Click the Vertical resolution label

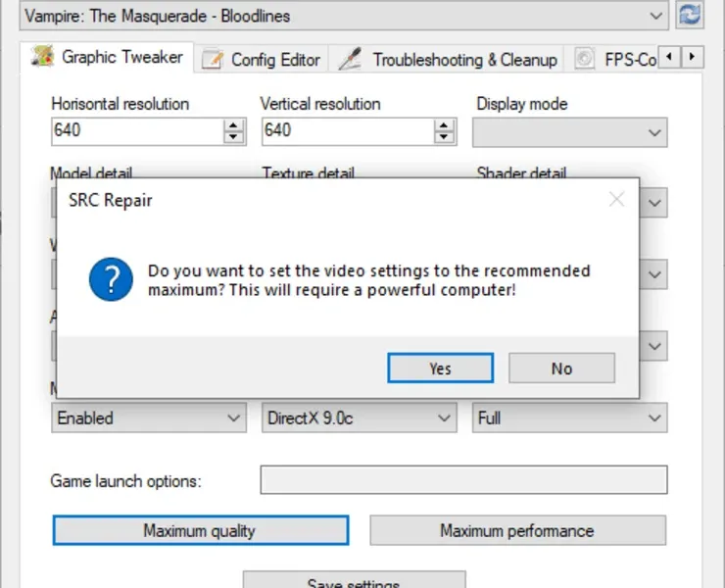[x=320, y=104]
